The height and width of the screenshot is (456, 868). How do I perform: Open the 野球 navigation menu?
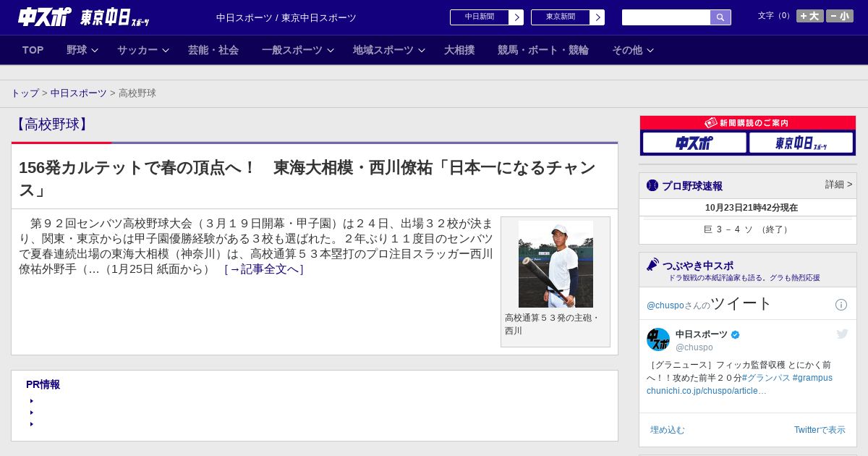pyautogui.click(x=77, y=50)
